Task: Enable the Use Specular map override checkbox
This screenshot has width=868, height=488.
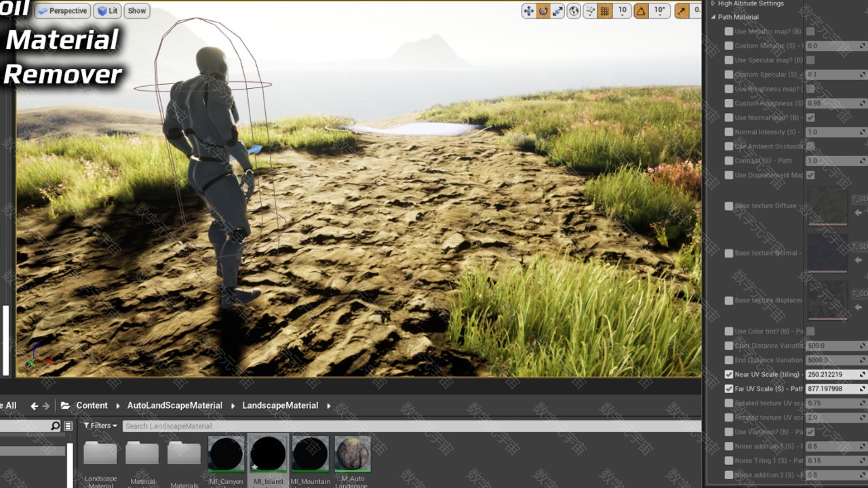Action: pyautogui.click(x=729, y=60)
